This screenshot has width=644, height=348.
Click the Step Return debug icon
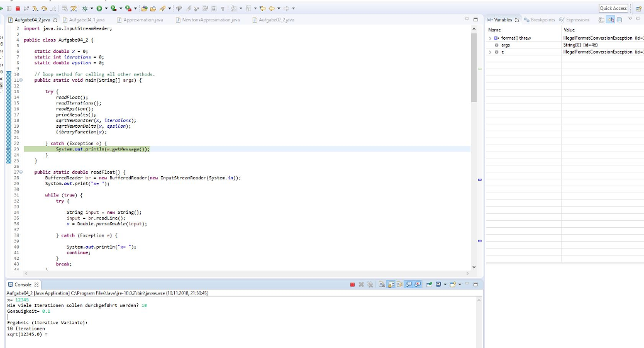coord(53,8)
